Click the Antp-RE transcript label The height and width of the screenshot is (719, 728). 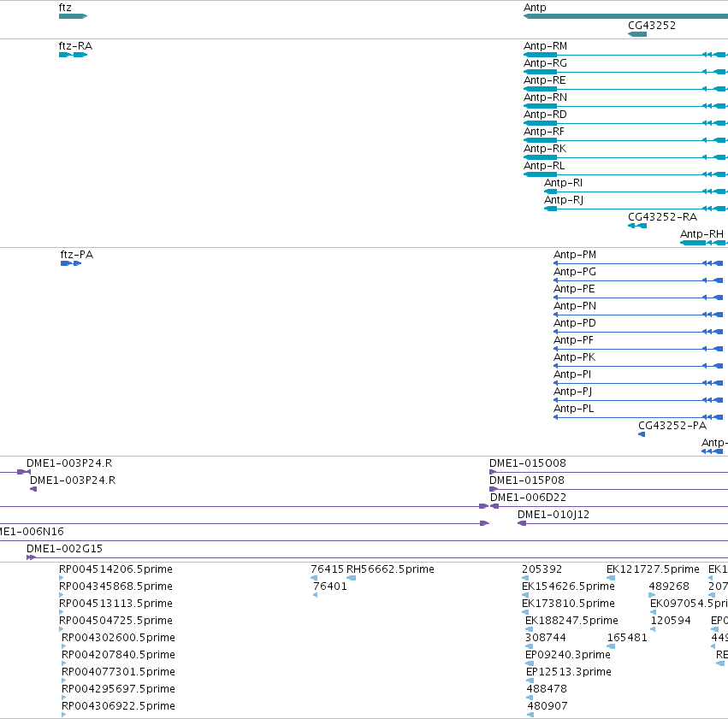[545, 80]
